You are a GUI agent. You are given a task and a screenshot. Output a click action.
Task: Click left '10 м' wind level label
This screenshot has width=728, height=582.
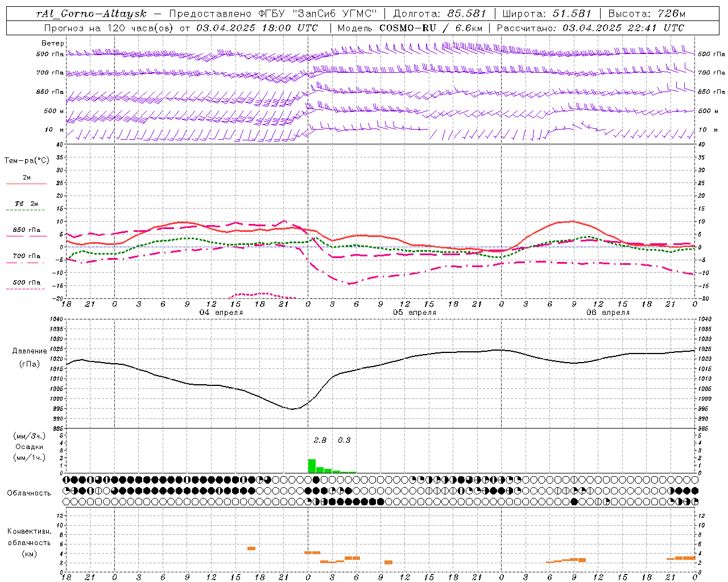(x=55, y=130)
